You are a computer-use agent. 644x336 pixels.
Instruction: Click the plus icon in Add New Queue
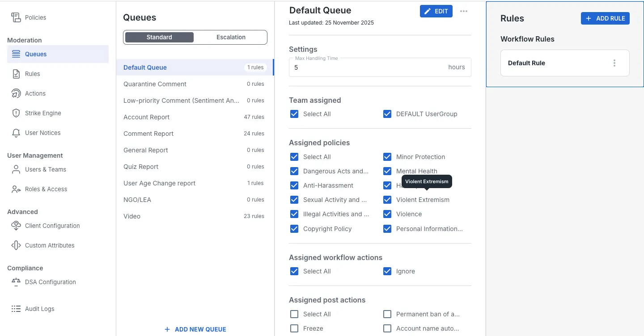coord(167,329)
